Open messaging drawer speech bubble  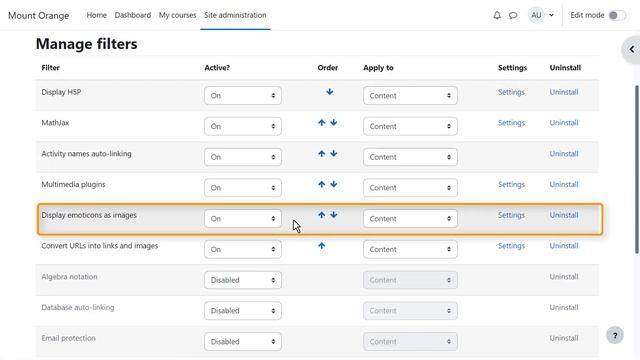(513, 15)
